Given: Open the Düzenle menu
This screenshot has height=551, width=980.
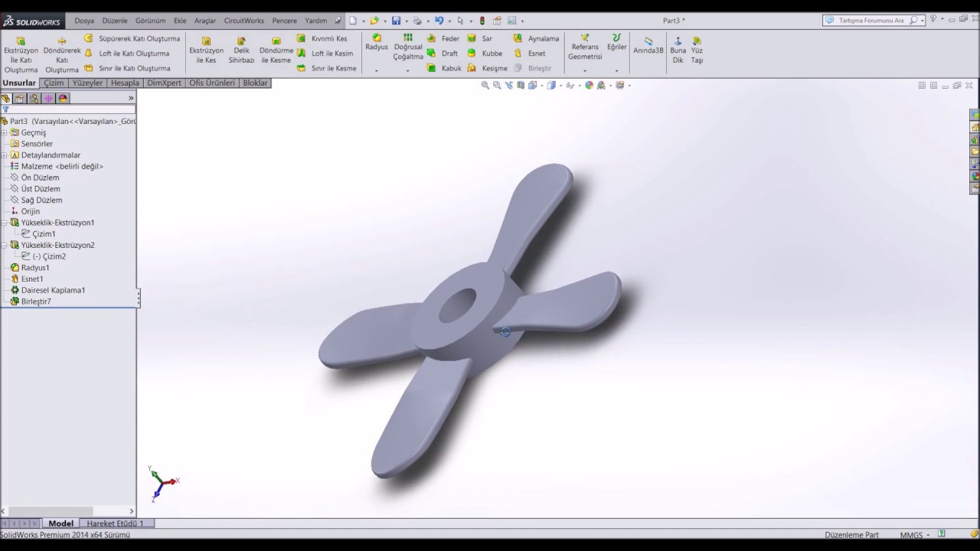Looking at the screenshot, I should click(115, 21).
